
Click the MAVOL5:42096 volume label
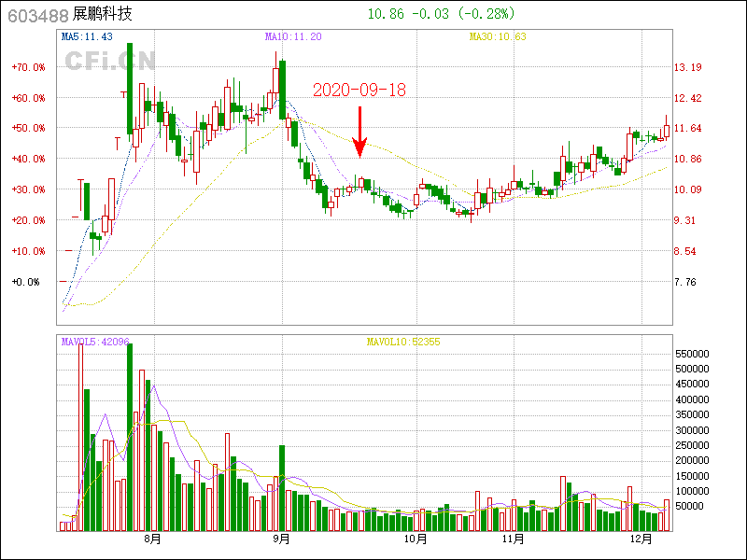click(x=95, y=343)
